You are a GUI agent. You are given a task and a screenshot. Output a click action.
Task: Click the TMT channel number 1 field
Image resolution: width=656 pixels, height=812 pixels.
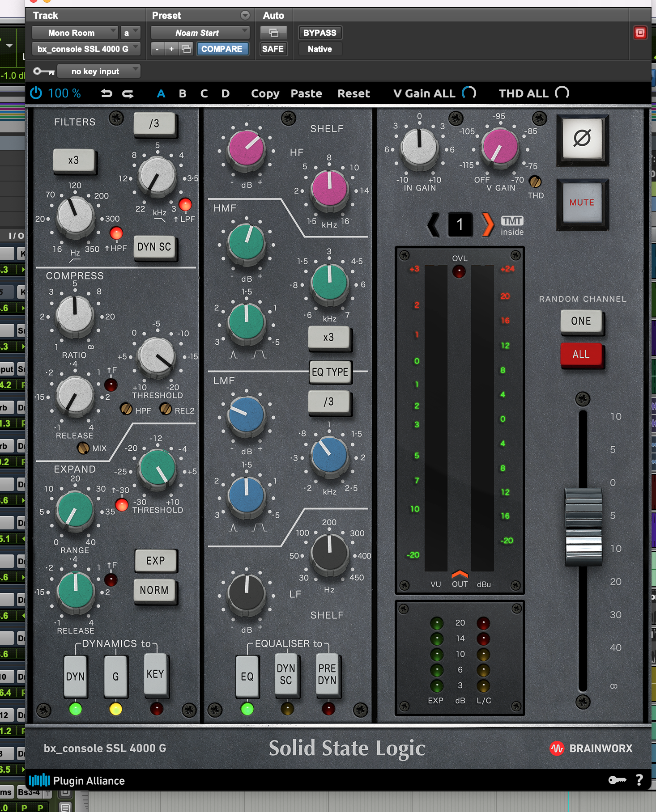[x=460, y=224]
